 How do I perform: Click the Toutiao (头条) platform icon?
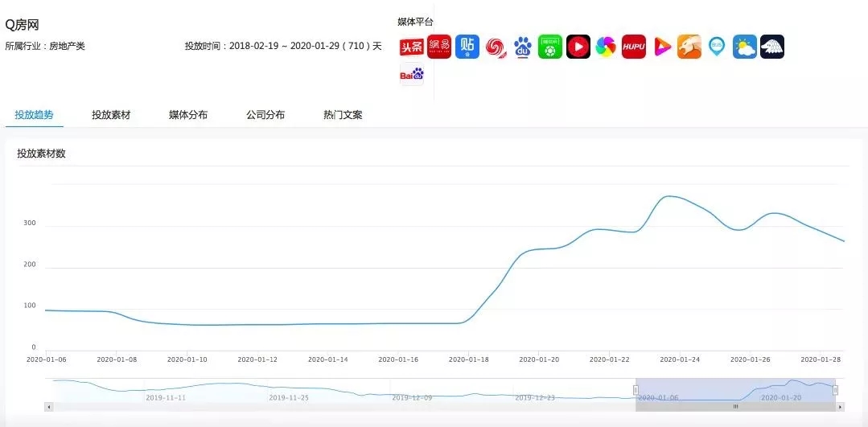[x=411, y=47]
